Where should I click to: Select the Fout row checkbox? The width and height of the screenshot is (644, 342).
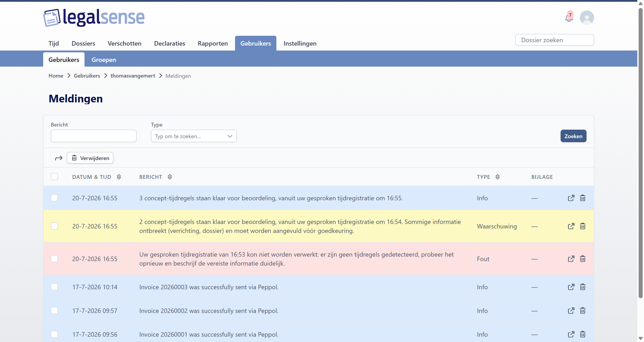pyautogui.click(x=54, y=259)
